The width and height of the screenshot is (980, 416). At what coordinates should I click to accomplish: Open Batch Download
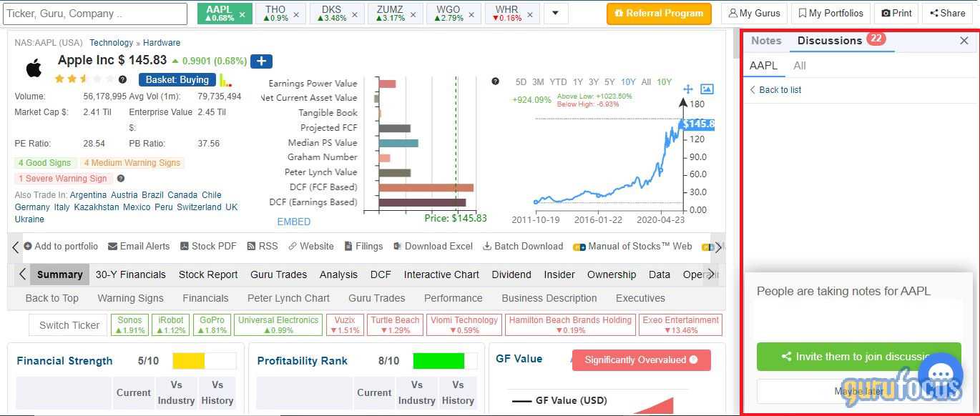click(522, 246)
